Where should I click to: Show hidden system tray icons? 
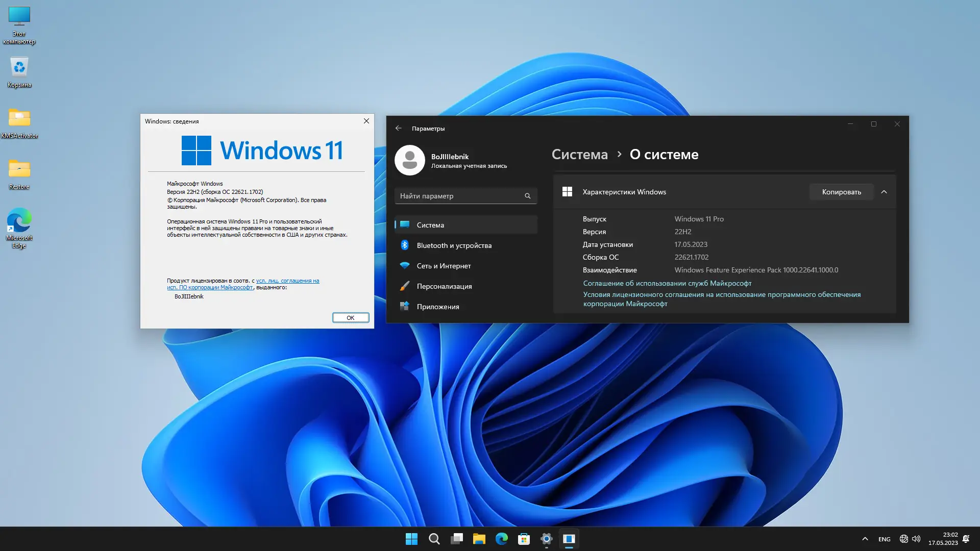pyautogui.click(x=865, y=539)
